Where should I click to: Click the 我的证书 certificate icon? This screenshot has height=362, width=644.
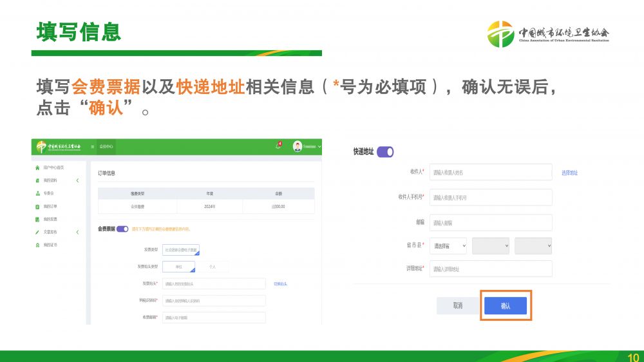(x=37, y=245)
